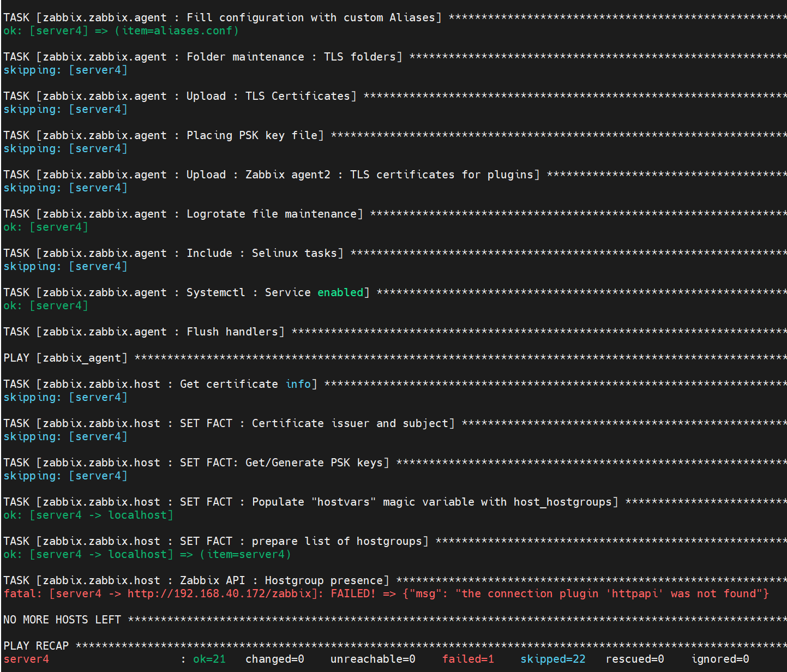The width and height of the screenshot is (787, 672).
Task: Click the blue word 'info' in certificate task
Action: coord(298,384)
